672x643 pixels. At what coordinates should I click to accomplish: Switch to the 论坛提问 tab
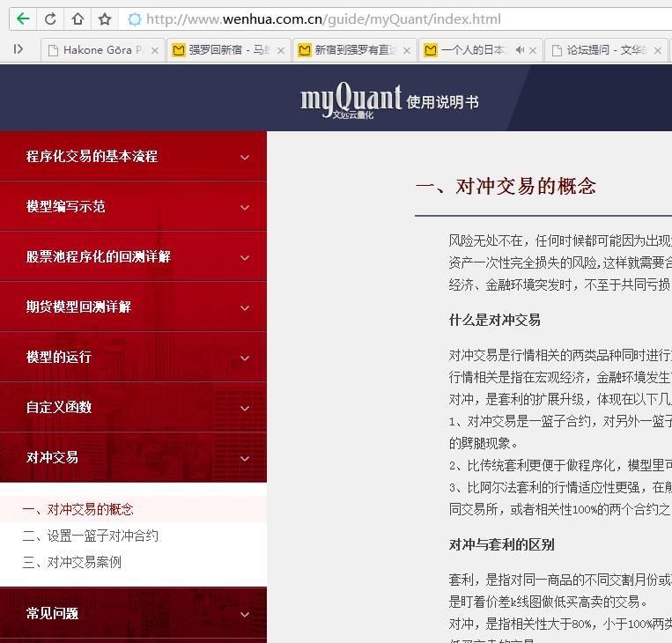coord(599,50)
